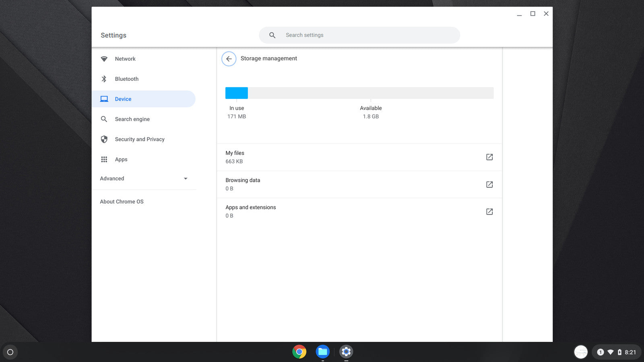The image size is (644, 362).
Task: Open My files via external link icon
Action: [489, 157]
